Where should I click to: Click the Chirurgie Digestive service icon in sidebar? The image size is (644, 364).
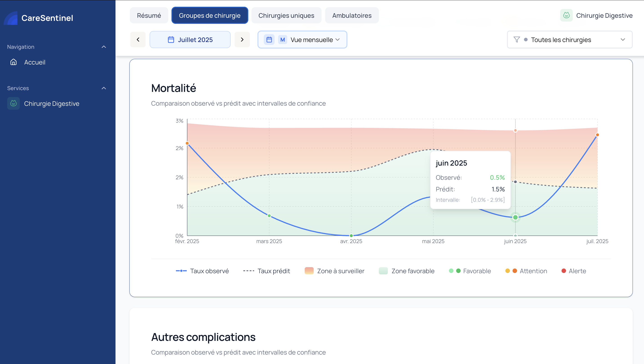13,103
